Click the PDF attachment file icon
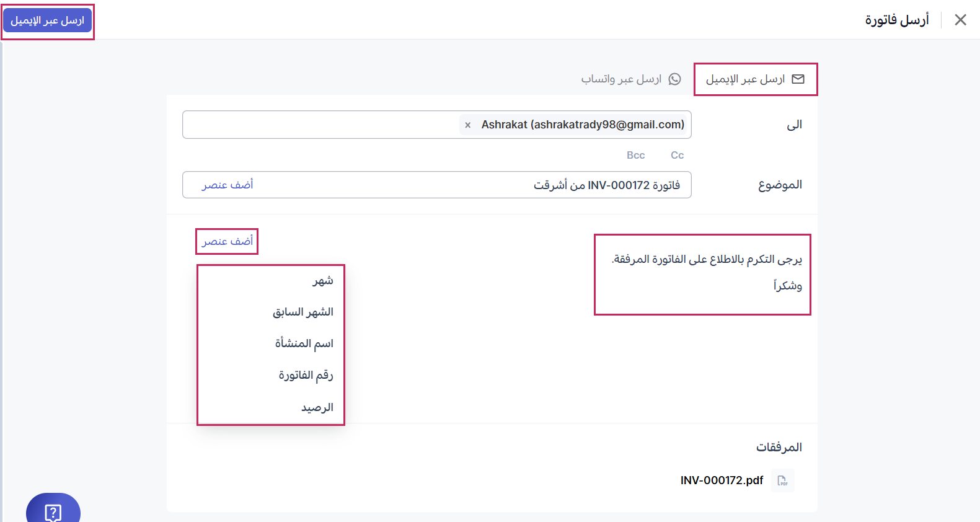The width and height of the screenshot is (980, 522). (x=782, y=480)
